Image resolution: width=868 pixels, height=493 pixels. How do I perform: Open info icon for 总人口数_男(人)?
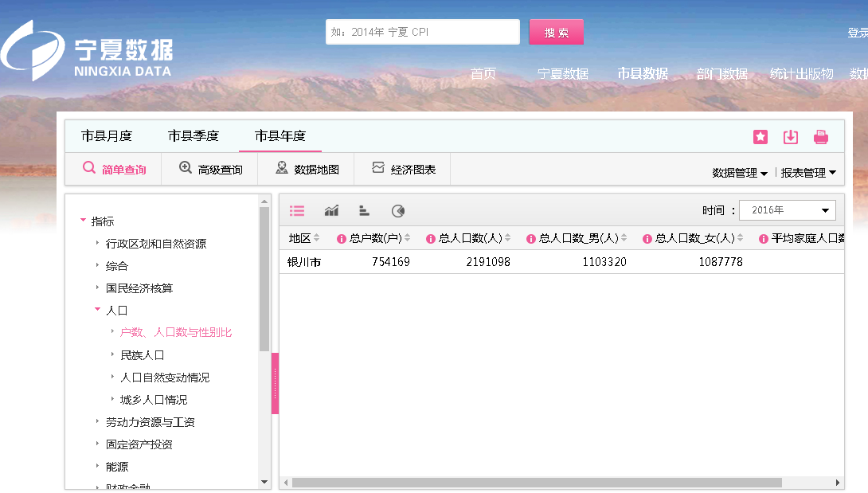531,239
